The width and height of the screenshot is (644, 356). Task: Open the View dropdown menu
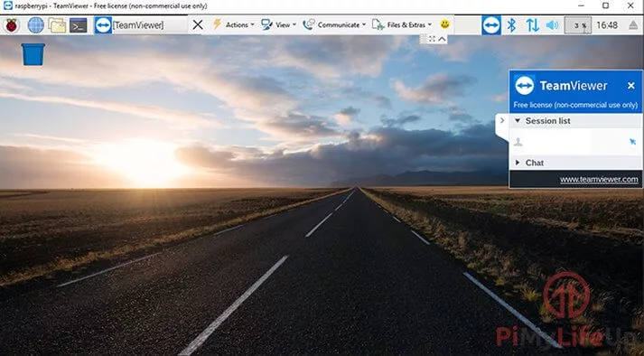pyautogui.click(x=279, y=24)
